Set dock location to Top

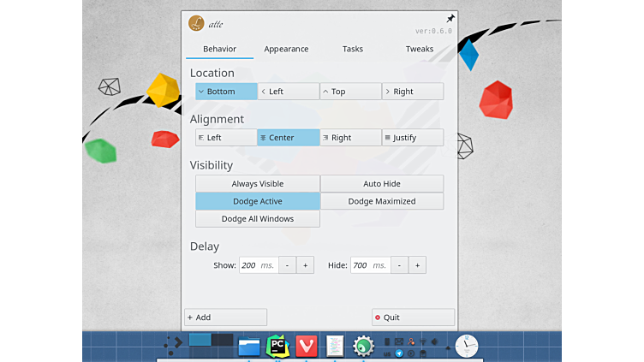click(350, 92)
